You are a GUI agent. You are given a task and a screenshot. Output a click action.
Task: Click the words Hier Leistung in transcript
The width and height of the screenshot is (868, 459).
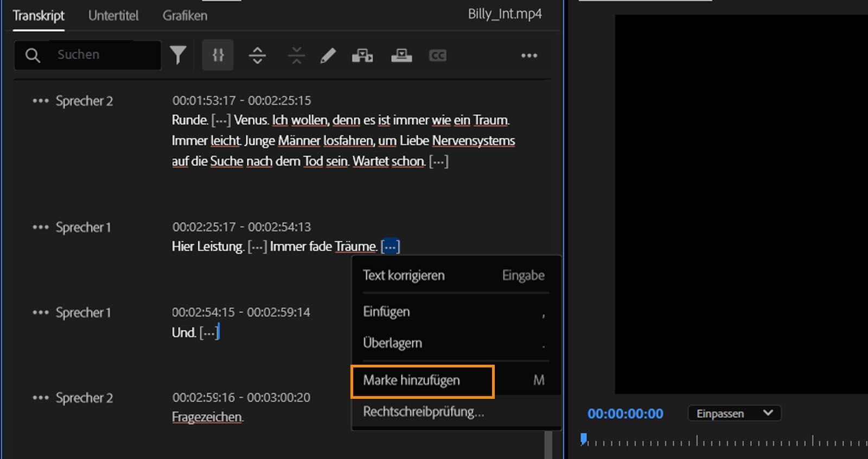pyautogui.click(x=208, y=247)
